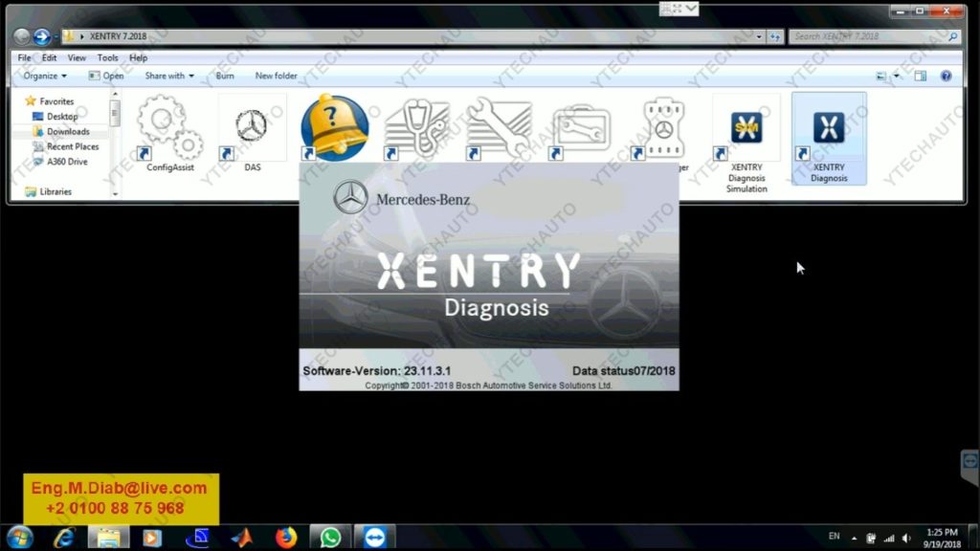
Task: Open the stethoscope diagnostic shortcut
Action: [416, 127]
